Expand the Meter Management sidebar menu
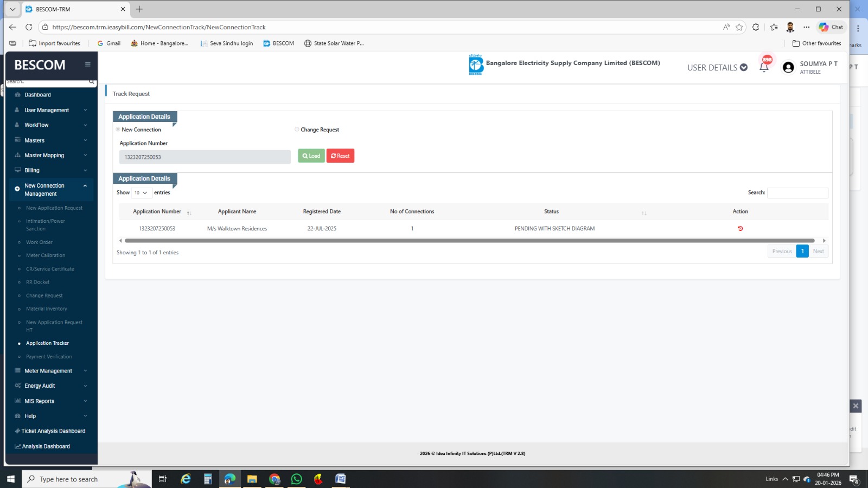 pos(51,371)
